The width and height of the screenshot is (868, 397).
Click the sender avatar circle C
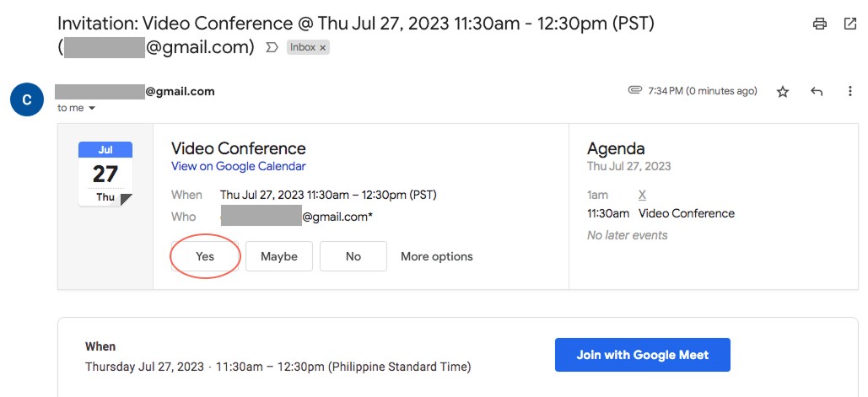click(27, 99)
